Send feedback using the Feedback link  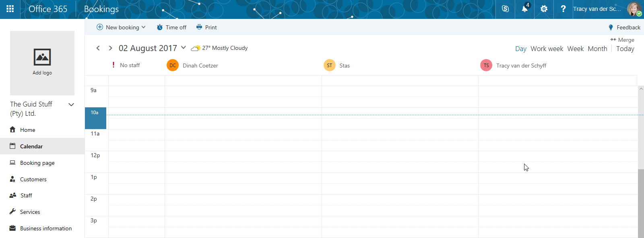(x=624, y=27)
